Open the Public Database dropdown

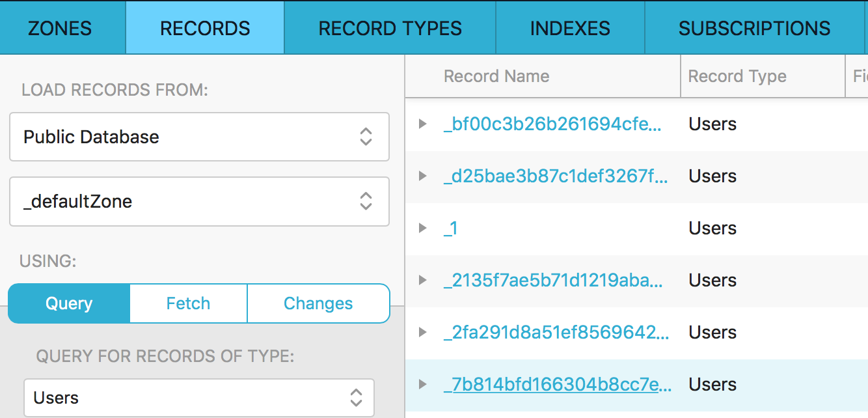[199, 137]
